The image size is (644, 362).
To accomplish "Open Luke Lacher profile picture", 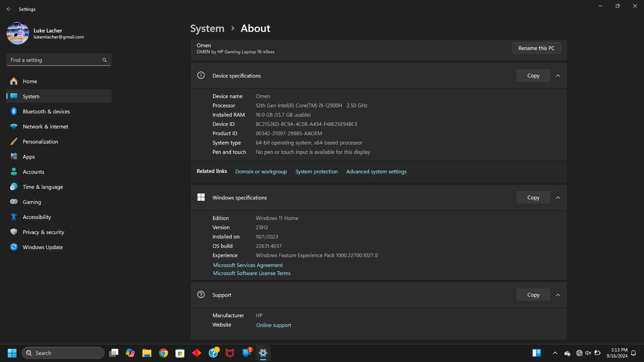I will [18, 33].
